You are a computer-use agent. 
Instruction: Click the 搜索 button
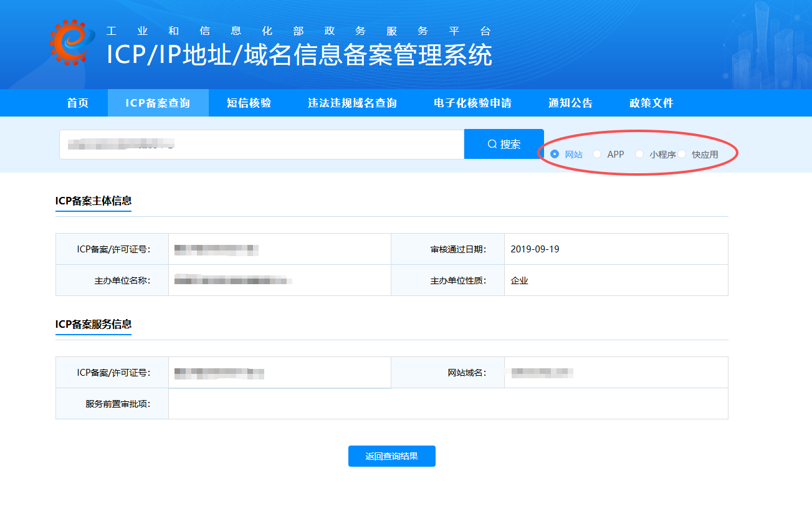point(504,144)
